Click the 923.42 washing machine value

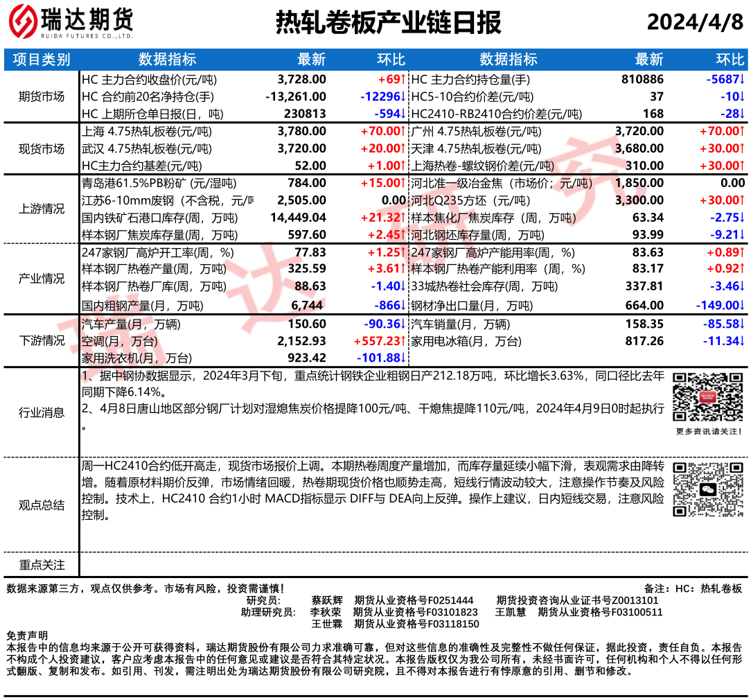pos(307,358)
